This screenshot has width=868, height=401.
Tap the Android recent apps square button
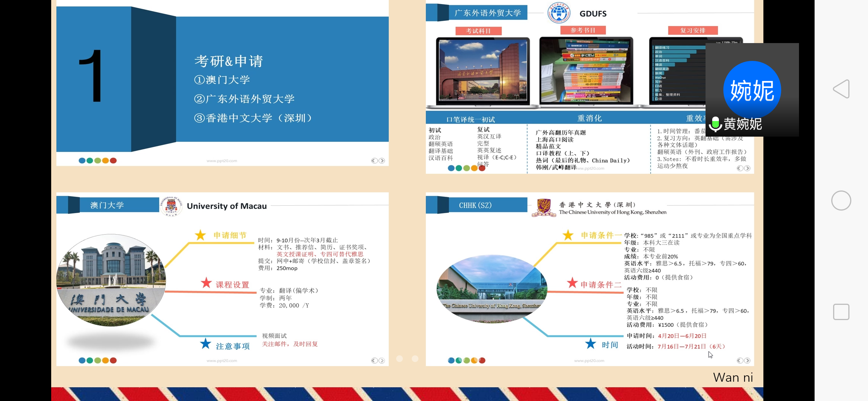[x=841, y=312]
